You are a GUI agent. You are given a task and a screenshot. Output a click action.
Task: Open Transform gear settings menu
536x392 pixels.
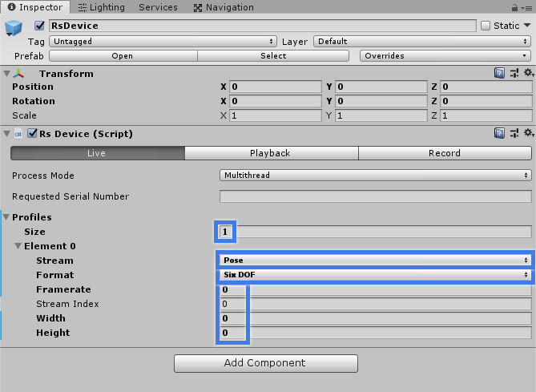tap(529, 73)
